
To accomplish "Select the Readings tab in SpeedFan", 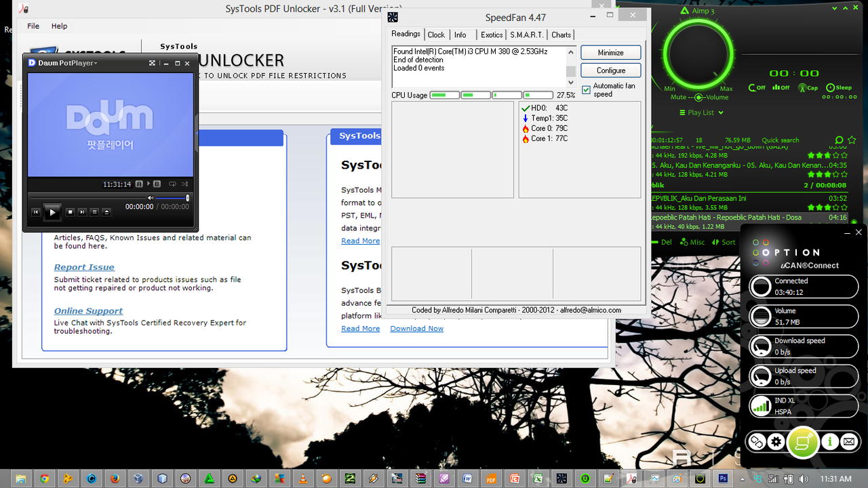I will pyautogui.click(x=406, y=34).
